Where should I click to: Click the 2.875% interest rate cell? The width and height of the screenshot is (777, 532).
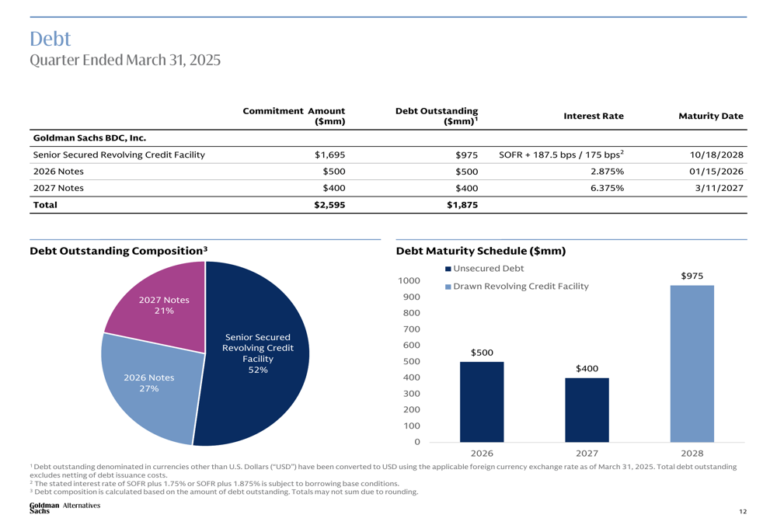point(607,172)
